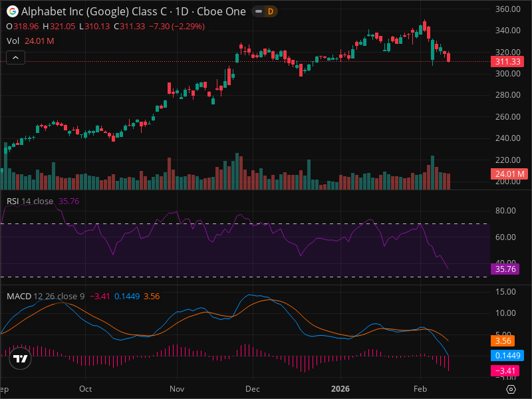Toggle the gray pill indicator beside the D badge
The width and height of the screenshot is (532, 399).
coord(259,11)
